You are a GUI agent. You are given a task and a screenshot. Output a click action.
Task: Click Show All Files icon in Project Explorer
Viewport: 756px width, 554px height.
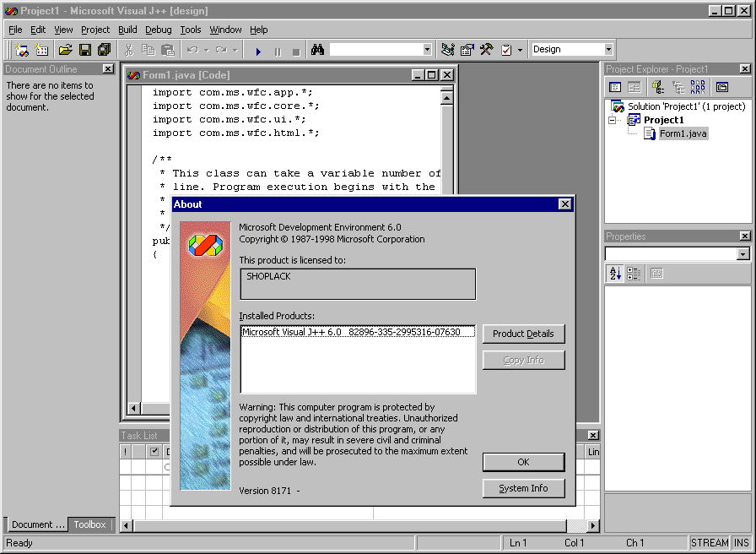[x=698, y=87]
